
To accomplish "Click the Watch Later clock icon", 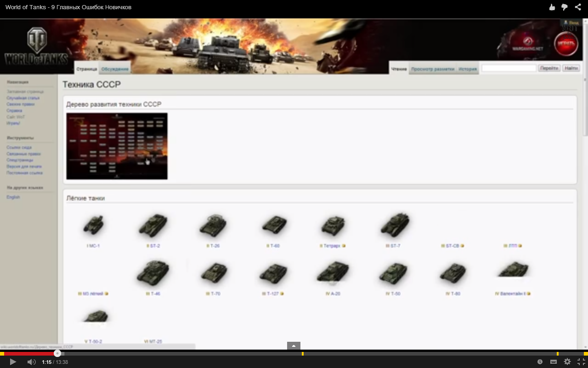I will pyautogui.click(x=540, y=362).
